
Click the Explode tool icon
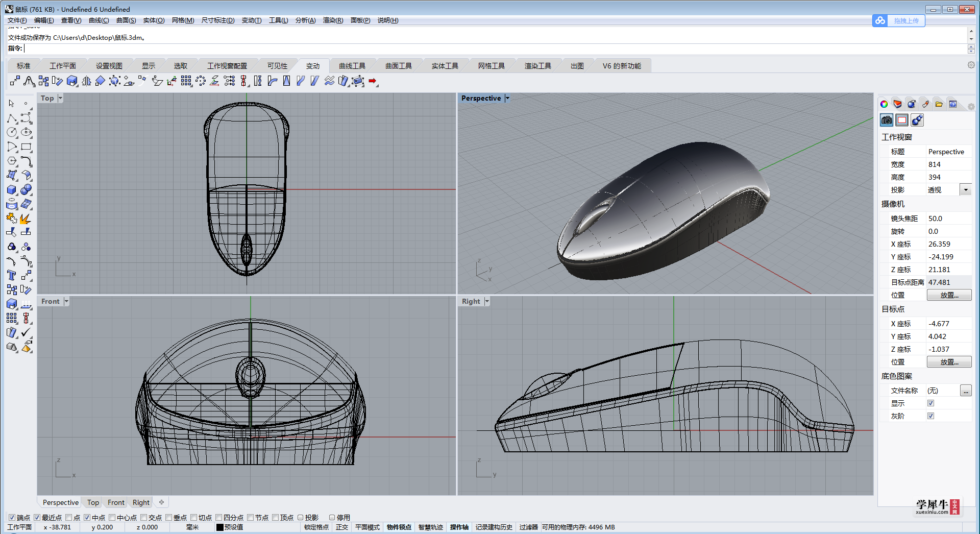click(x=26, y=219)
